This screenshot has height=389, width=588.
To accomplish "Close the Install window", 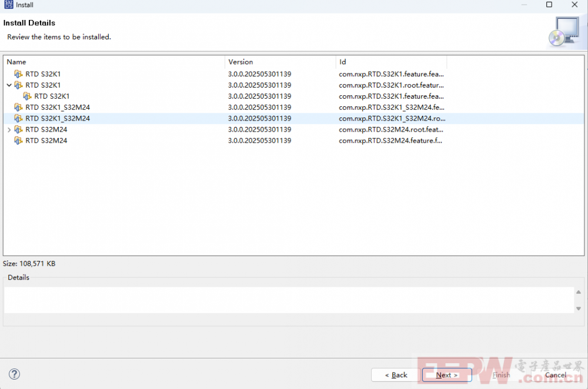I will 574,5.
